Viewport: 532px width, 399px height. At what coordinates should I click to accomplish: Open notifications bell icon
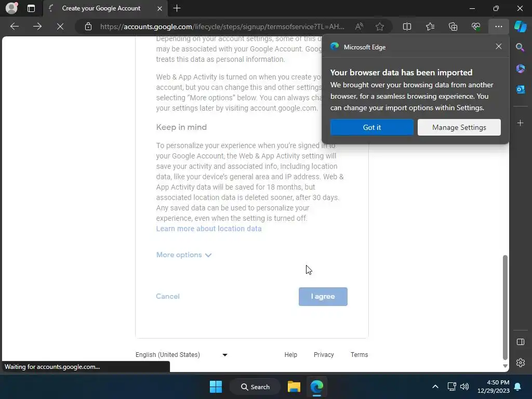pos(518,387)
